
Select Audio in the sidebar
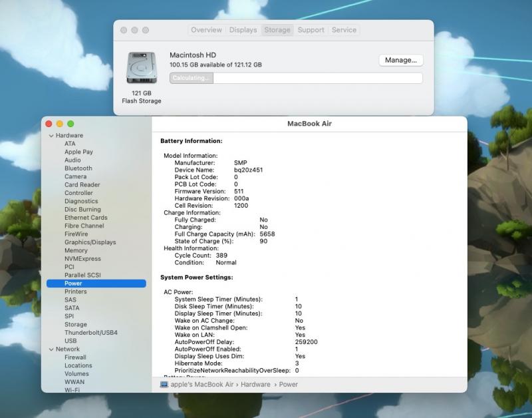pyautogui.click(x=72, y=160)
